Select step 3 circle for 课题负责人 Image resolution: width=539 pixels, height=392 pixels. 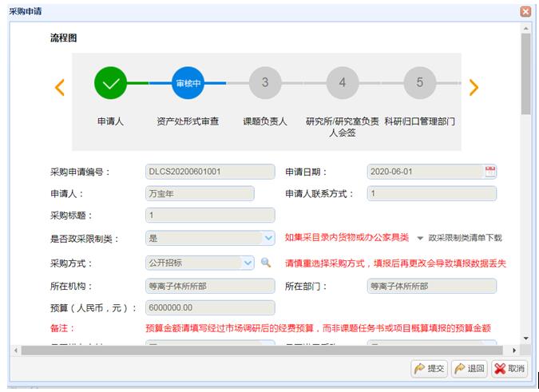[x=265, y=83]
